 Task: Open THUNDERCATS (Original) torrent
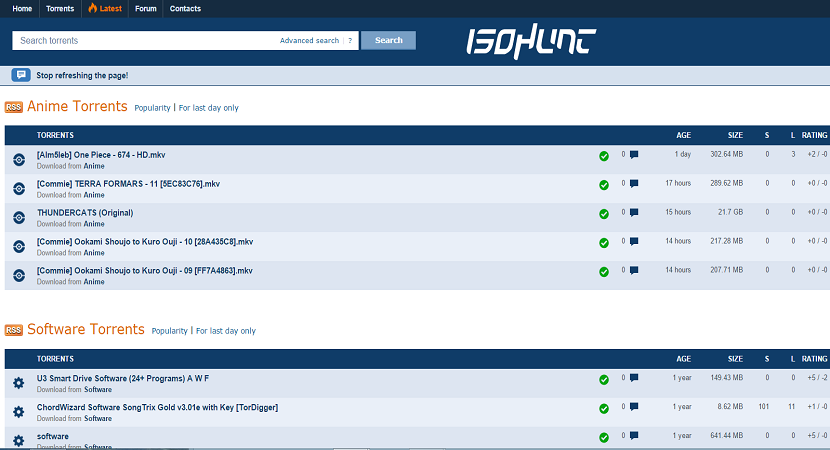[85, 213]
